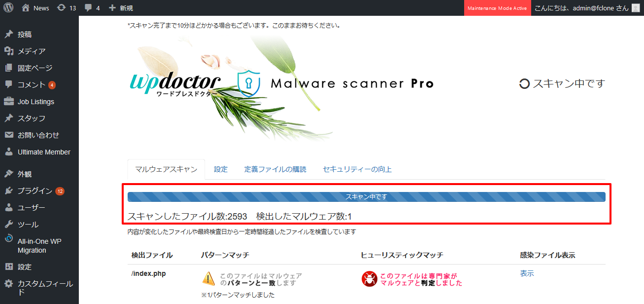
Task: Click the 表示 link for index.php
Action: pyautogui.click(x=527, y=273)
